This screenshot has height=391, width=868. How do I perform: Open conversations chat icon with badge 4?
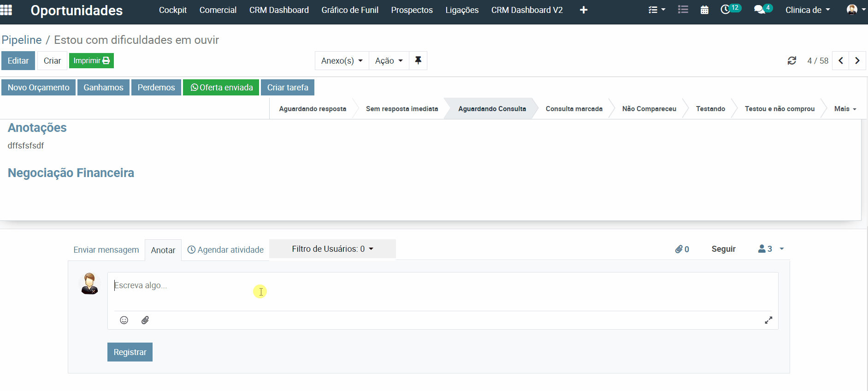(x=759, y=10)
